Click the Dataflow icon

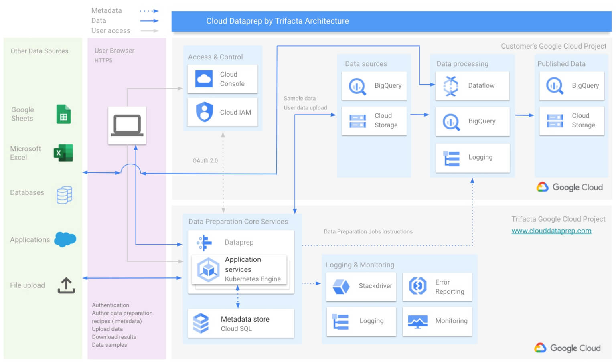[x=451, y=86]
